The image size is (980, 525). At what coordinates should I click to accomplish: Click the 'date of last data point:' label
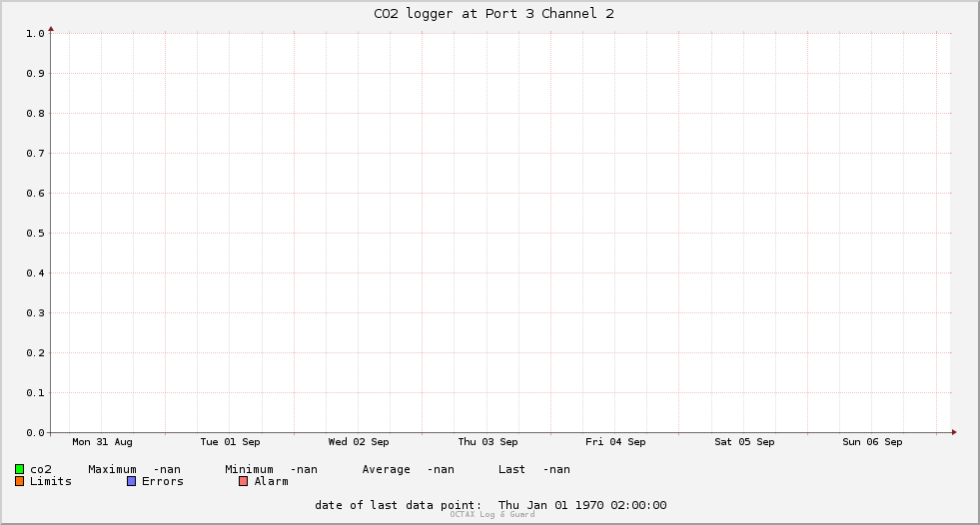[399, 505]
